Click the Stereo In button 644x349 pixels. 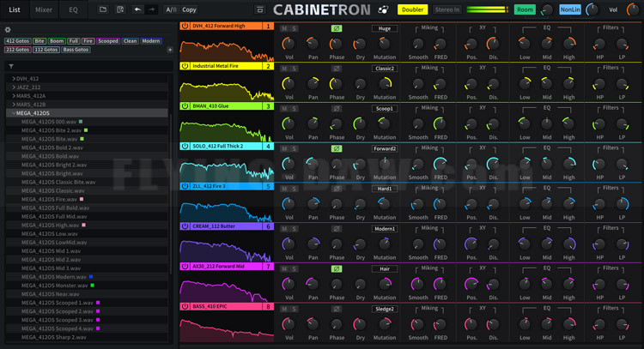coord(447,9)
